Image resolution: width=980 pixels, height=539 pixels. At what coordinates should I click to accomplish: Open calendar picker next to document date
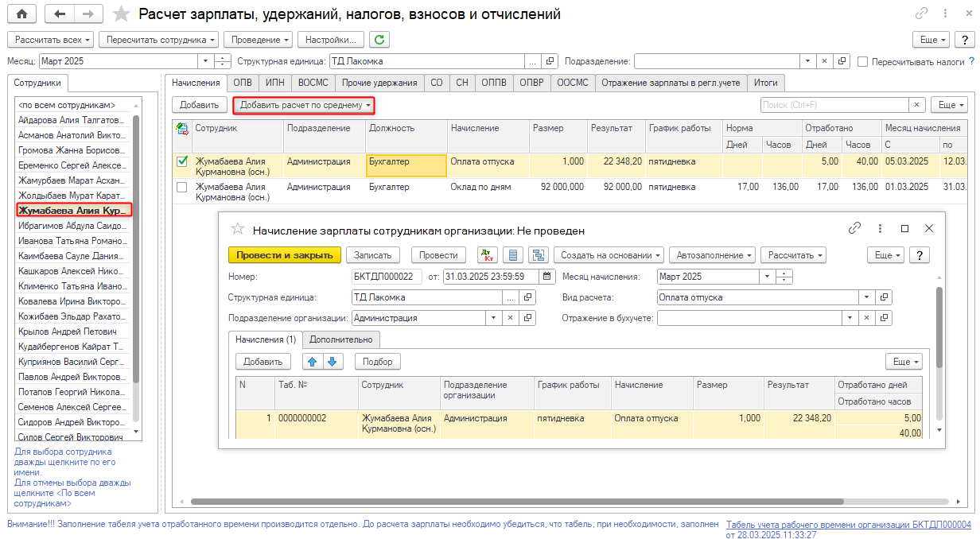point(547,277)
